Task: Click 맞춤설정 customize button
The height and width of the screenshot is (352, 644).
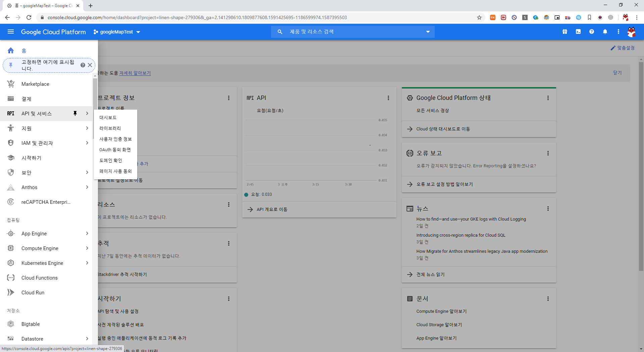Action: tap(623, 48)
